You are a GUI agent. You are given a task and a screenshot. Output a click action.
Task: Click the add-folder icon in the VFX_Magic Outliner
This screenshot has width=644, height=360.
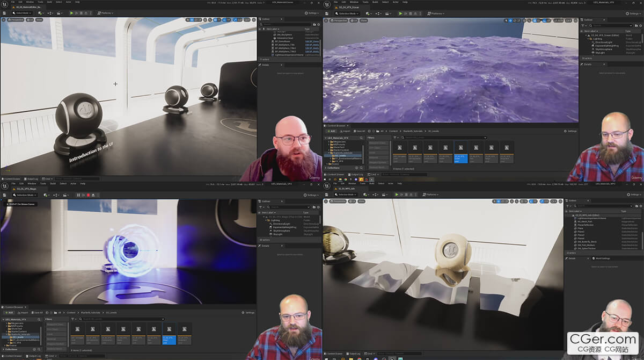314,207
